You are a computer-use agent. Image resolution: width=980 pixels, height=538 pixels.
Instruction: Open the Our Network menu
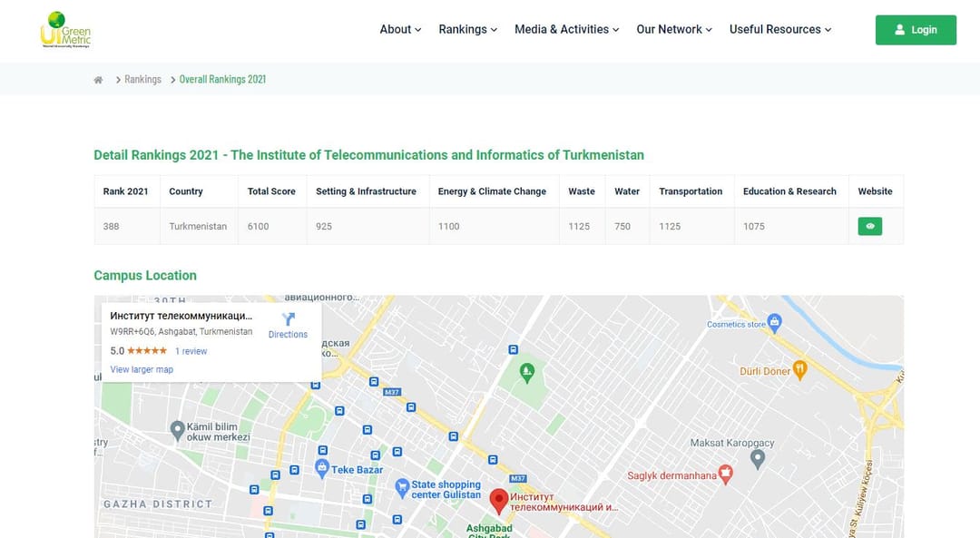point(673,29)
